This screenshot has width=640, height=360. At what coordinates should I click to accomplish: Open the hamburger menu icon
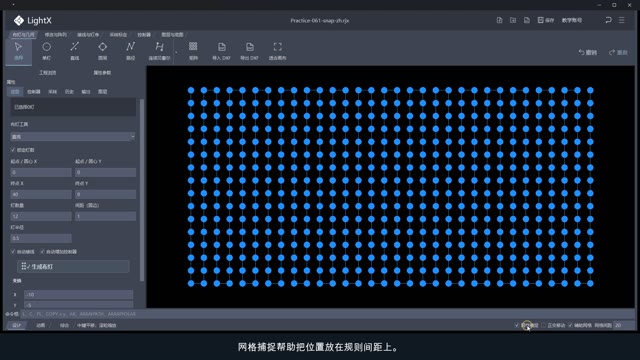pos(622,20)
